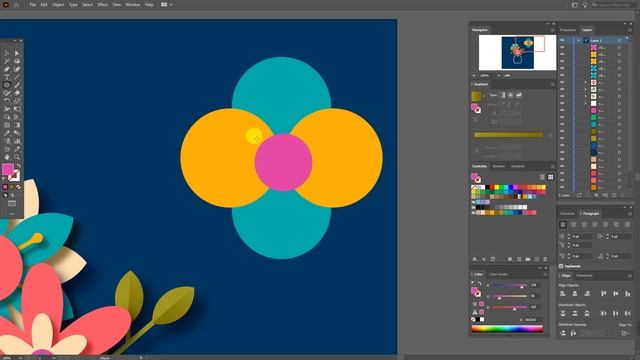Switch Swatches panel to list view

point(542,177)
